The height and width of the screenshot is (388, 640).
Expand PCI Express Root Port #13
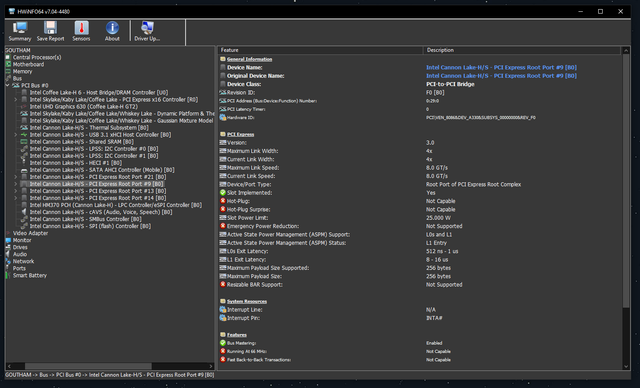click(x=16, y=191)
